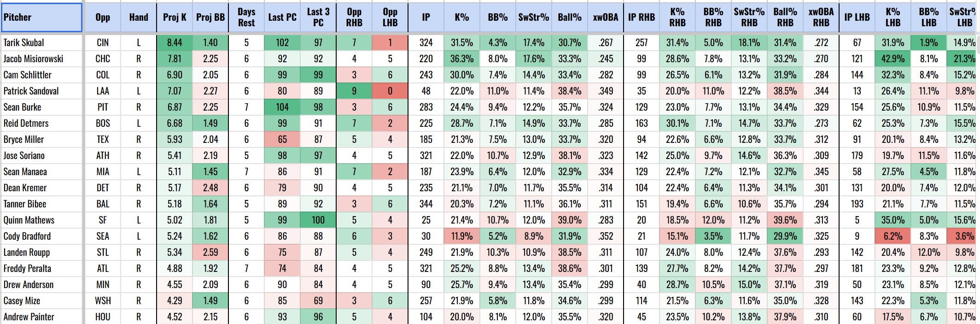Image resolution: width=980 pixels, height=324 pixels.
Task: Click the Proj K column header
Action: tap(175, 18)
